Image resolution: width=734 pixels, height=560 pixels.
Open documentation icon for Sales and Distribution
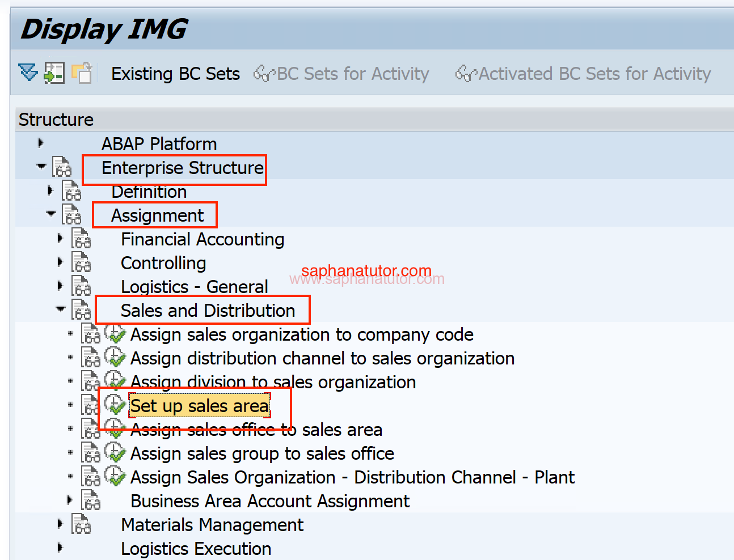pos(81,310)
